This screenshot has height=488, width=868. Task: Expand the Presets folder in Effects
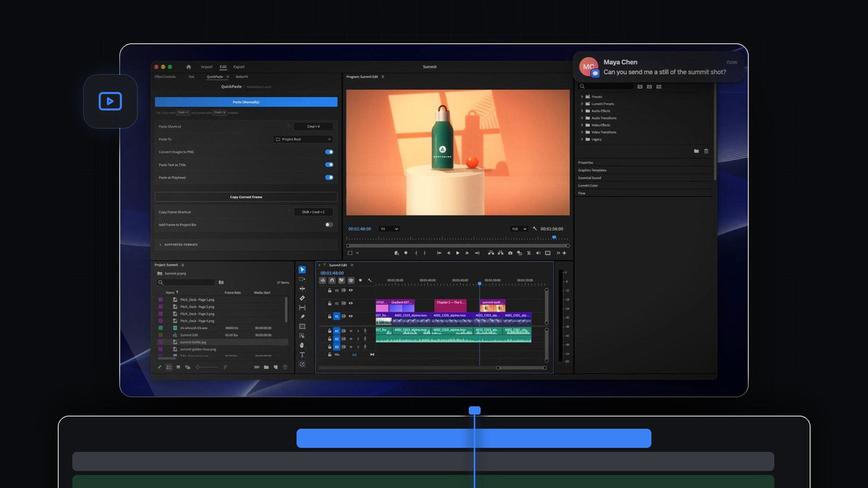tap(582, 96)
